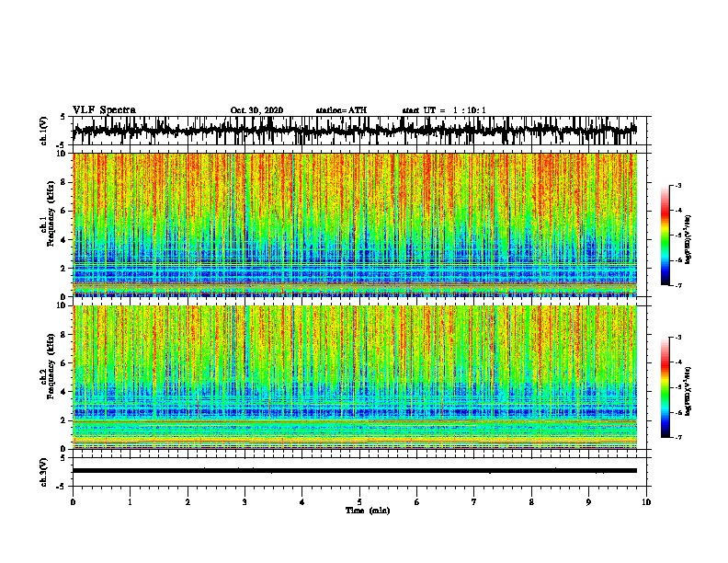This screenshot has width=728, height=563.
Task: Click the "Time (min)" axis label
Action: (368, 511)
